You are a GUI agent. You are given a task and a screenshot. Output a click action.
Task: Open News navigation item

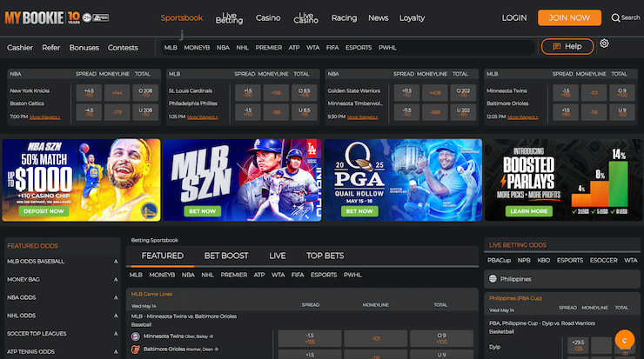(379, 18)
